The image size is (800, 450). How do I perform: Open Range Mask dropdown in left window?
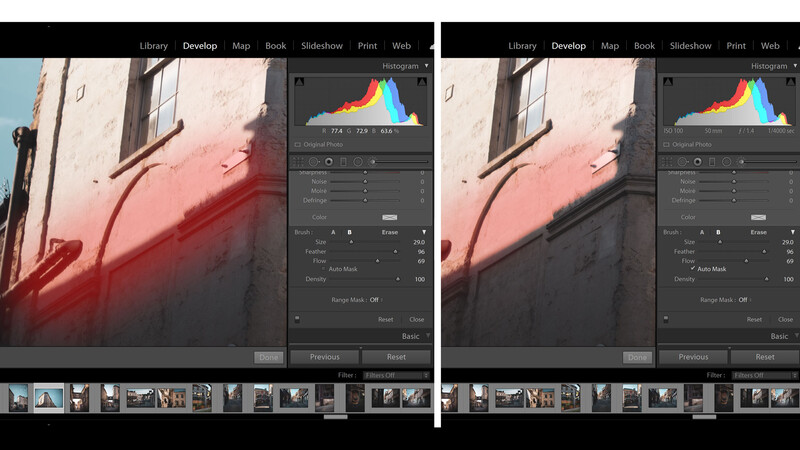pyautogui.click(x=376, y=300)
